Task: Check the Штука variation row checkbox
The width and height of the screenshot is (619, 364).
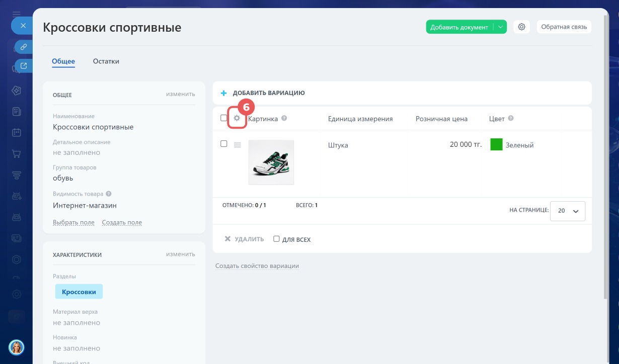Action: pyautogui.click(x=224, y=143)
